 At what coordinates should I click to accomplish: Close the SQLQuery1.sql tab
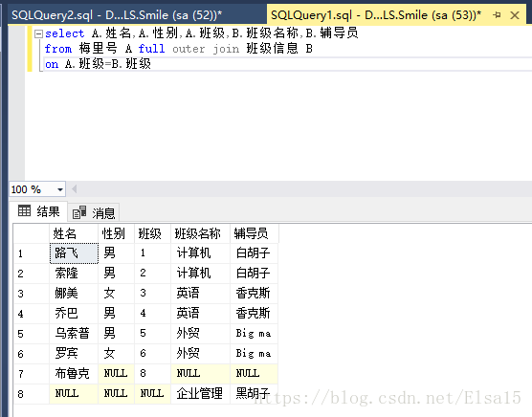[515, 15]
